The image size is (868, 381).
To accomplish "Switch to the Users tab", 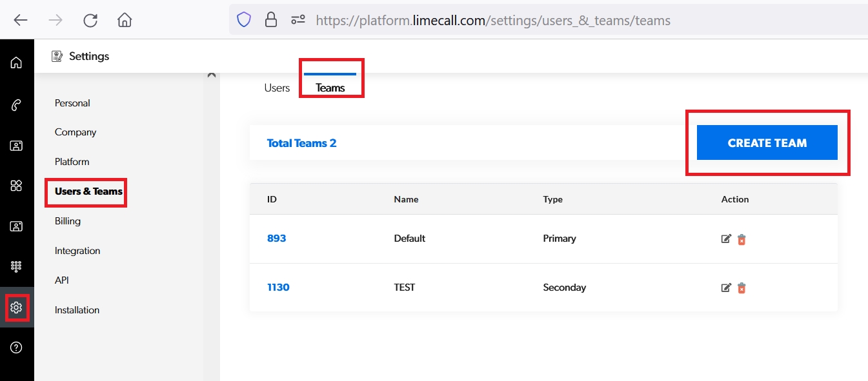I will click(x=277, y=88).
